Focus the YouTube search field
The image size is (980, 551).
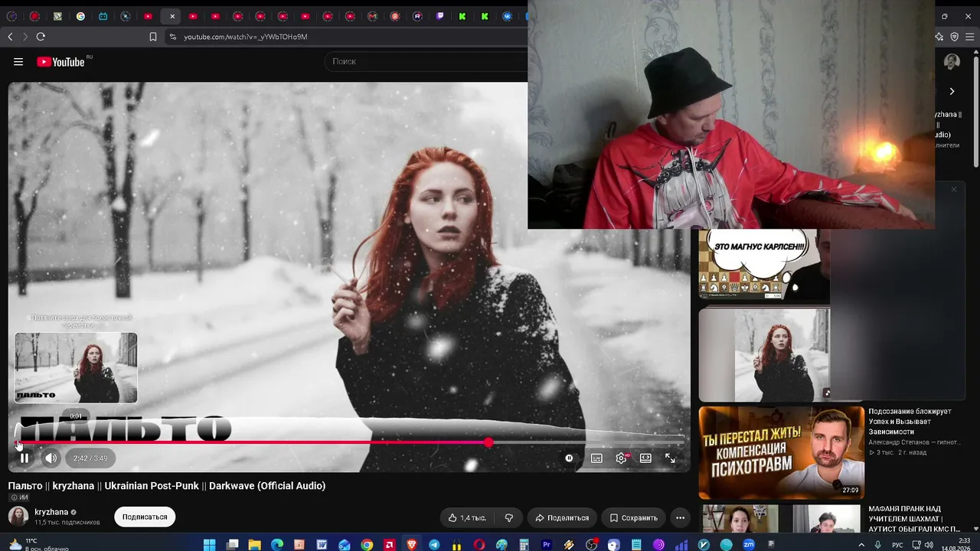(426, 61)
